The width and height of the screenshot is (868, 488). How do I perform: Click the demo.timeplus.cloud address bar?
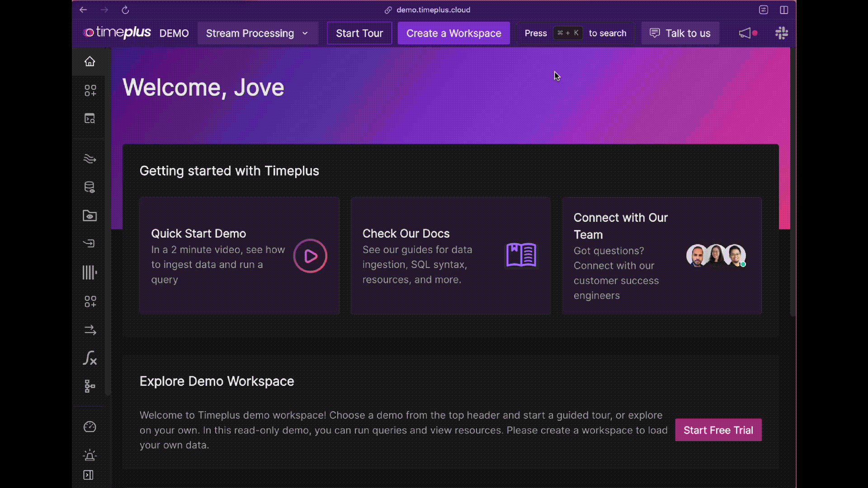(x=428, y=10)
